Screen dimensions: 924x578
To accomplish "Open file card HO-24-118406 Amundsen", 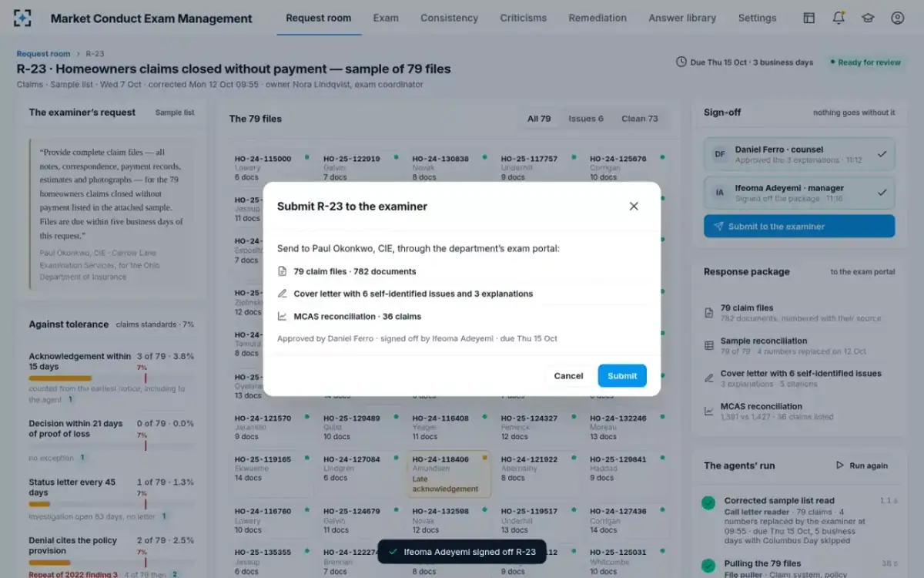I will [x=449, y=474].
